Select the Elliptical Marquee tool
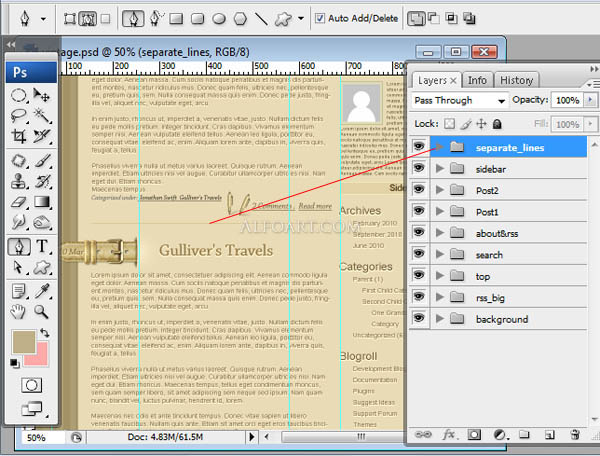 pyautogui.click(x=18, y=95)
